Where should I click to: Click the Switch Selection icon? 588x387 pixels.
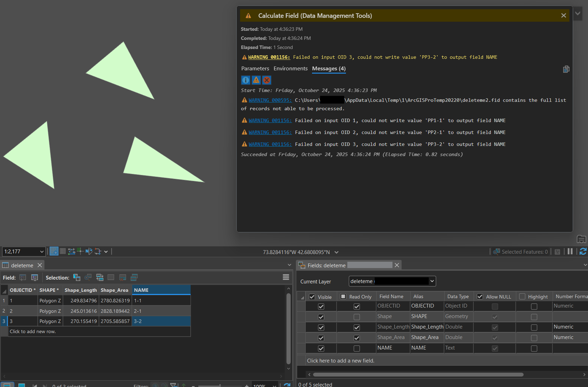(x=100, y=277)
